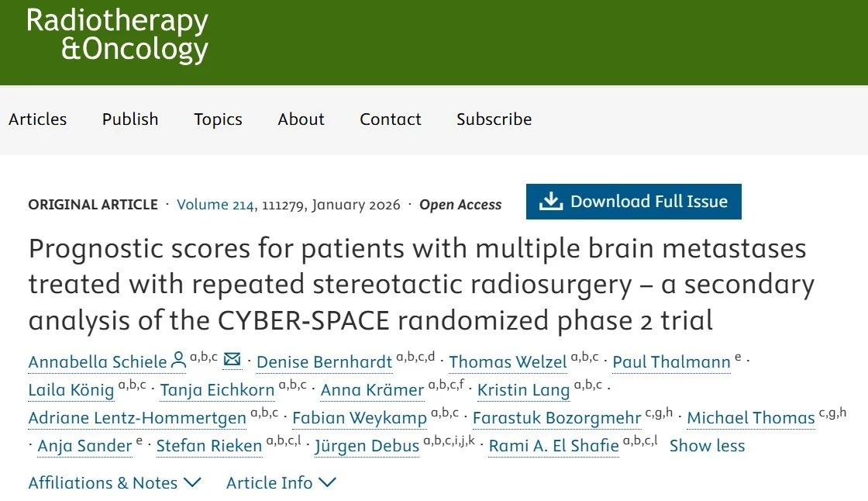This screenshot has width=868, height=501.
Task: Open the Articles menu
Action: 37,119
